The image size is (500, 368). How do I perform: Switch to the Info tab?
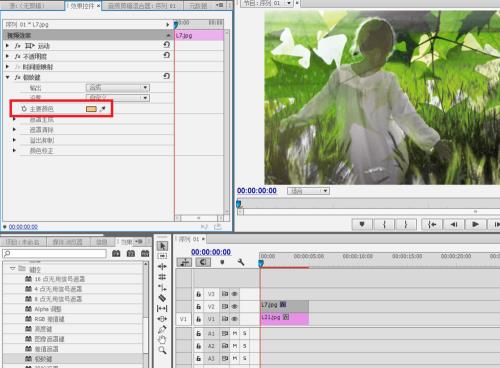pos(102,242)
